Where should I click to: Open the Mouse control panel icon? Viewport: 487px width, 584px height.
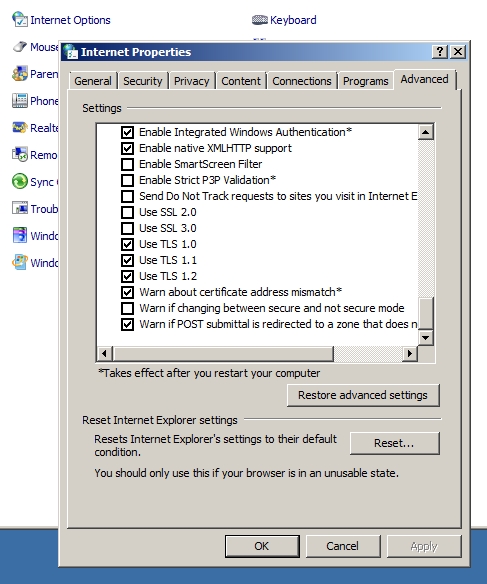point(20,47)
